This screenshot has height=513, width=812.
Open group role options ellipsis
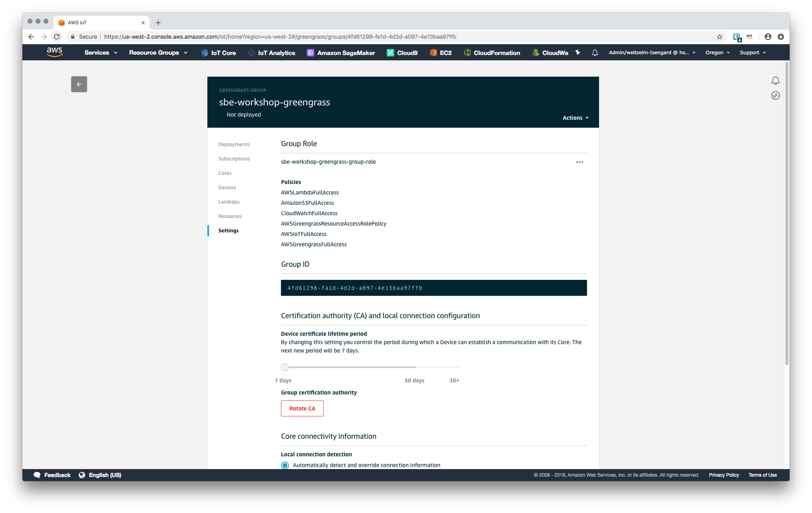pos(579,162)
